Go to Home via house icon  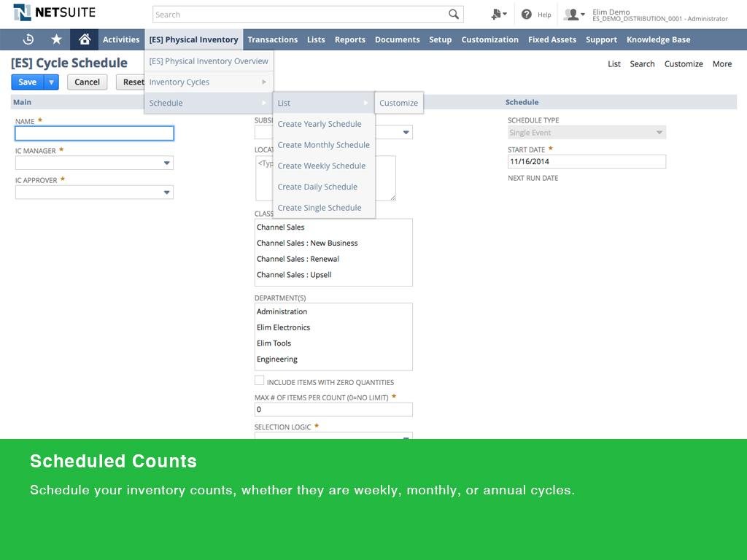[85, 39]
